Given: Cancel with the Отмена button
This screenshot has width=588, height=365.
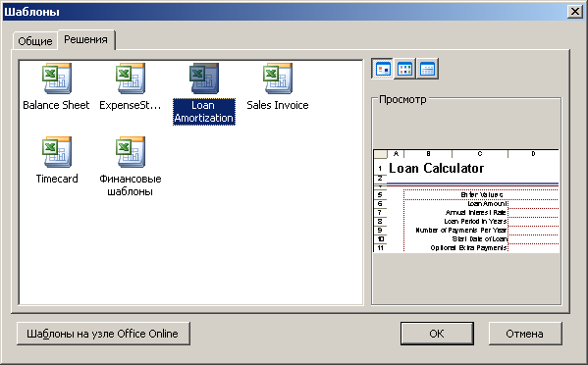Looking at the screenshot, I should coord(525,334).
